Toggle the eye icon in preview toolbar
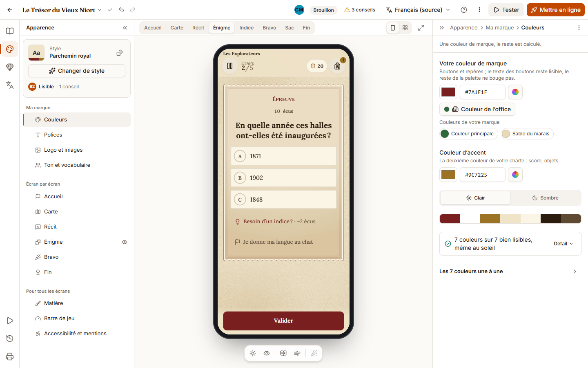588x368 pixels. tap(267, 353)
